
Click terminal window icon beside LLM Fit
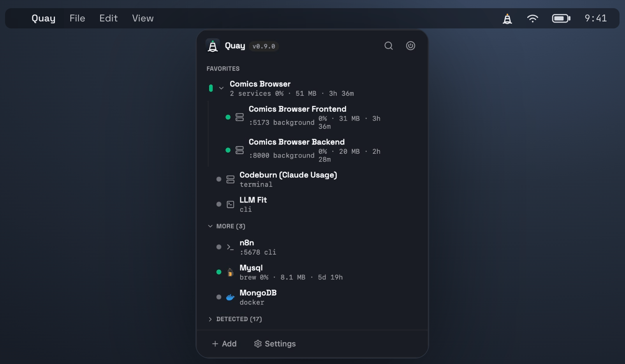(x=230, y=204)
